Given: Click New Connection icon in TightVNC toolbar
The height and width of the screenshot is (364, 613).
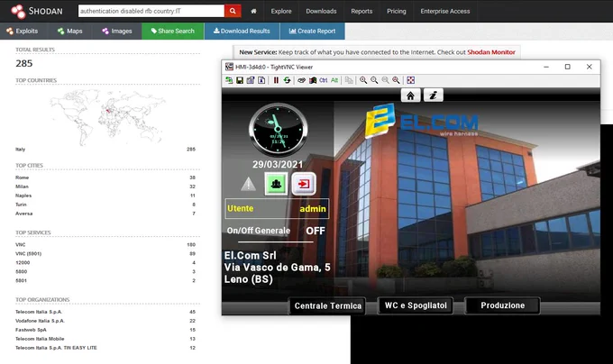Looking at the screenshot, I should (229, 80).
